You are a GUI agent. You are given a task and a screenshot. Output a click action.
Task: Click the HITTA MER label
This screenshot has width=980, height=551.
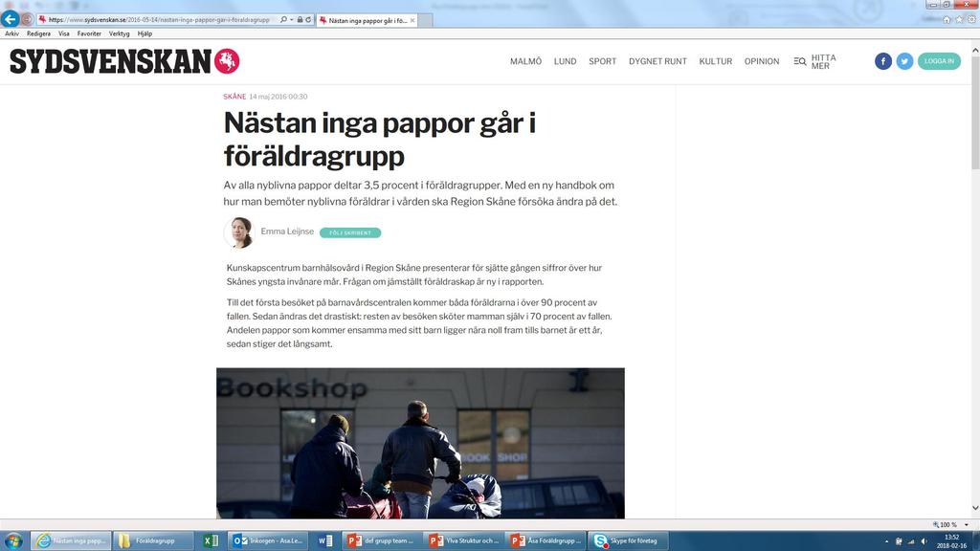pos(823,61)
